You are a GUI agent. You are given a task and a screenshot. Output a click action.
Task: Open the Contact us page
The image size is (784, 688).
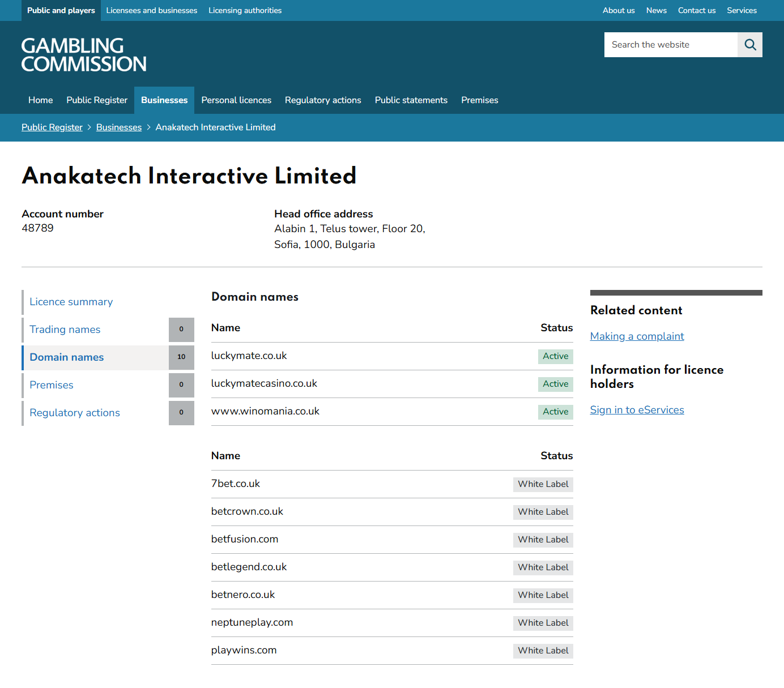pyautogui.click(x=697, y=10)
